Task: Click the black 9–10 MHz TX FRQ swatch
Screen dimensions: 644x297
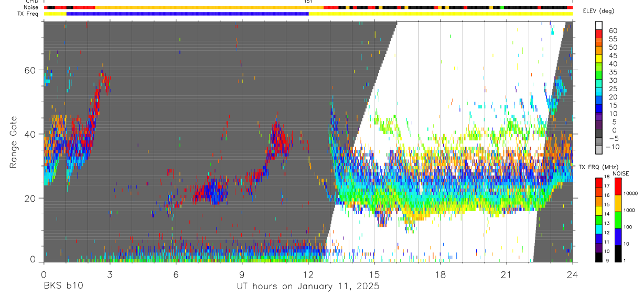Action: pos(598,257)
